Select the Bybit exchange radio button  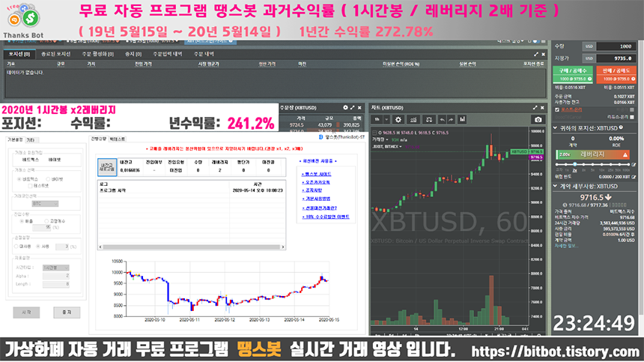point(48,179)
